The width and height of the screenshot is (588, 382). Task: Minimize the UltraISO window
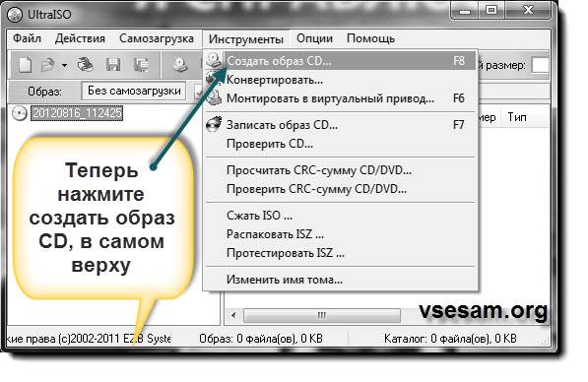(465, 11)
